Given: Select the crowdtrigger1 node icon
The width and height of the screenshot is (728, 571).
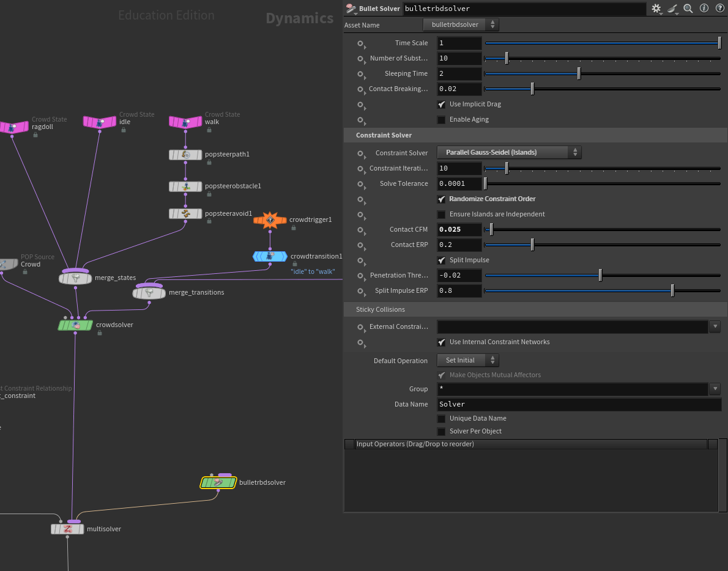Looking at the screenshot, I should pos(270,220).
